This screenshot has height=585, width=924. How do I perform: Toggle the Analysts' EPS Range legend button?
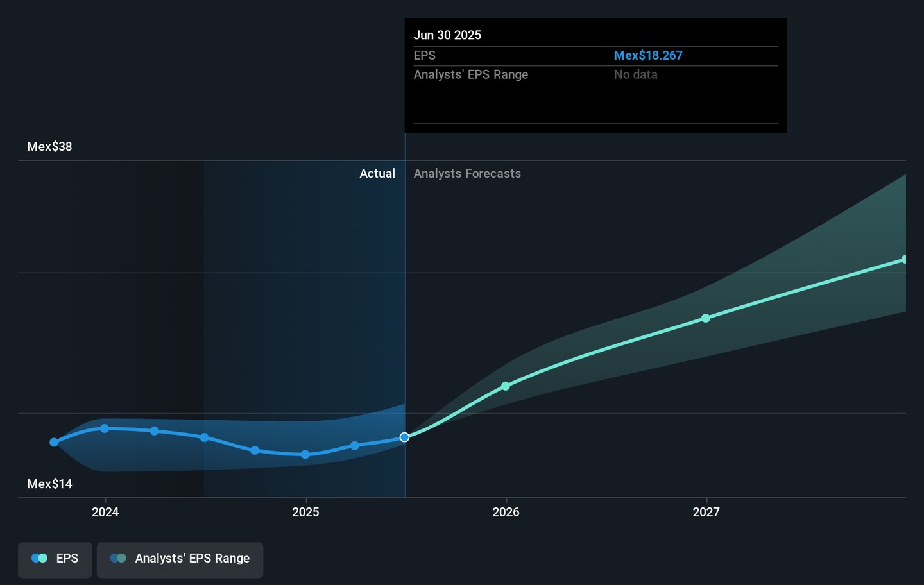[180, 559]
